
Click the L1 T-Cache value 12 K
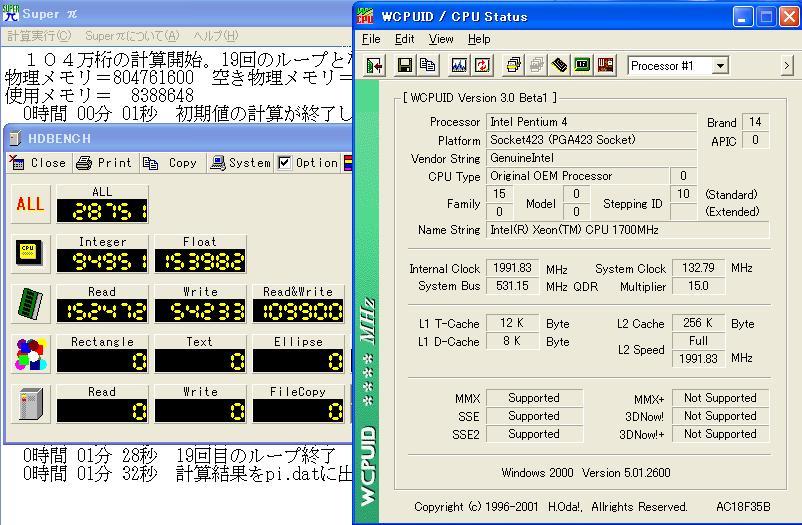[x=512, y=323]
